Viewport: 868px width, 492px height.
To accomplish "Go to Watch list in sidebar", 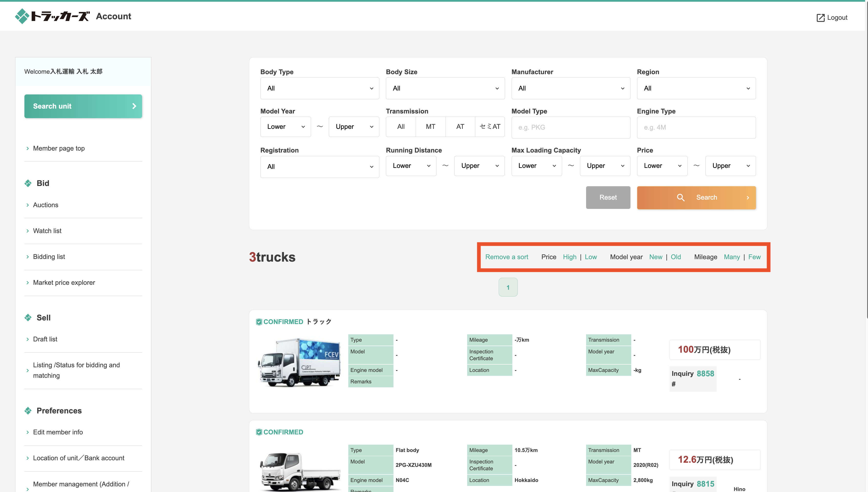I will (47, 231).
